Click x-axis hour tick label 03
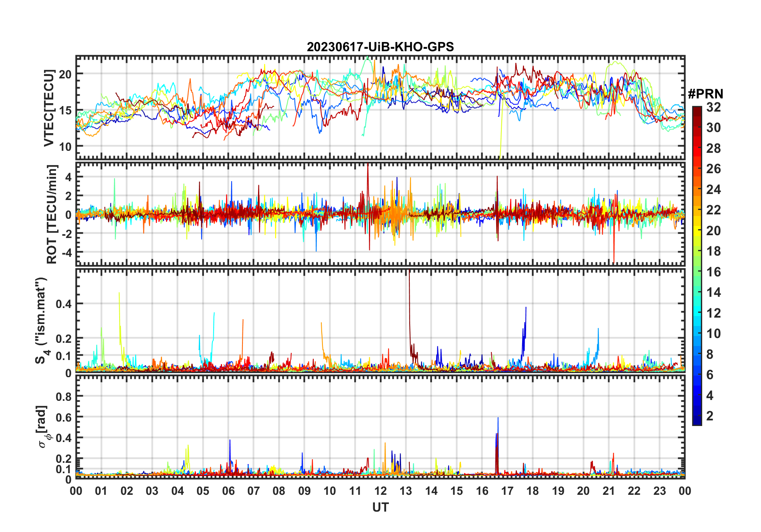The height and width of the screenshot is (532, 761). [x=152, y=491]
